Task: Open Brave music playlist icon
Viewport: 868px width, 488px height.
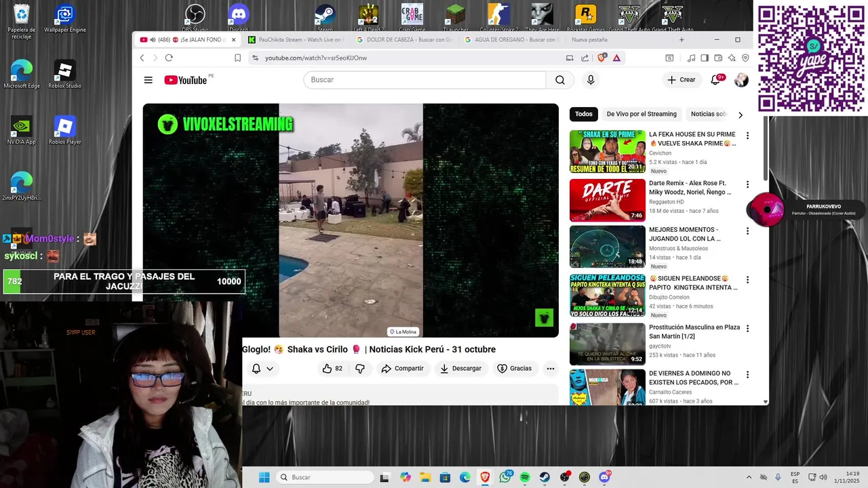Action: 691,58
